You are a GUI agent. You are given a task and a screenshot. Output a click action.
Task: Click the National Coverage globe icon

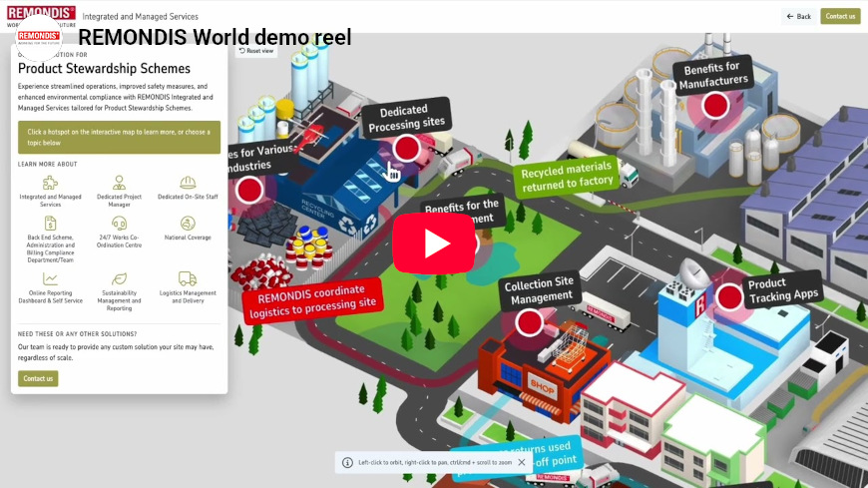188,224
